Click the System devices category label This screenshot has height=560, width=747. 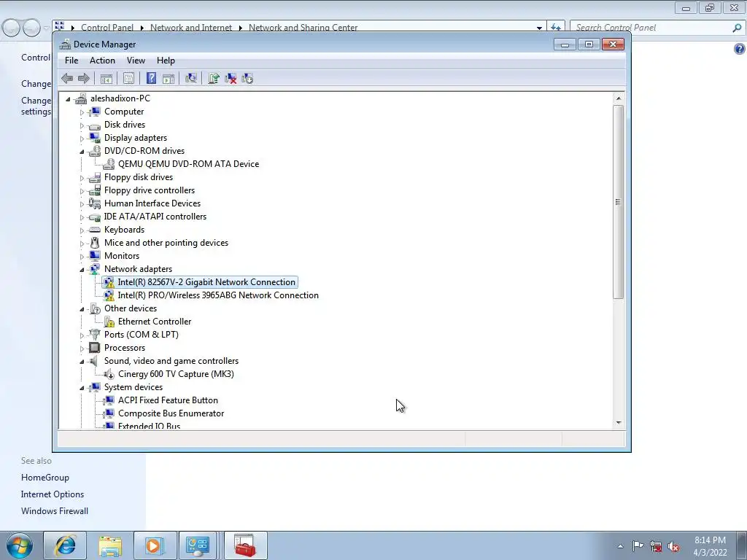pyautogui.click(x=133, y=387)
